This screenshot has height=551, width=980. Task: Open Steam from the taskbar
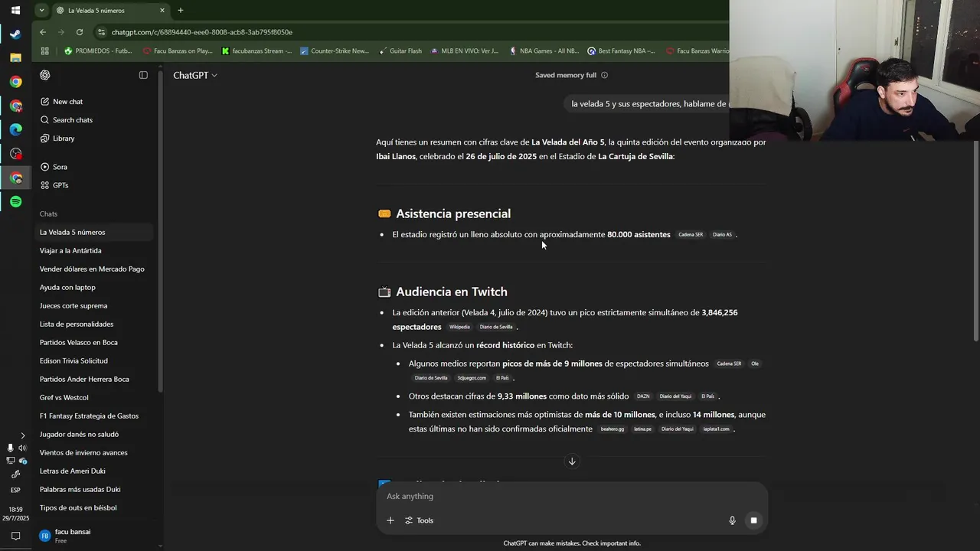pyautogui.click(x=15, y=34)
